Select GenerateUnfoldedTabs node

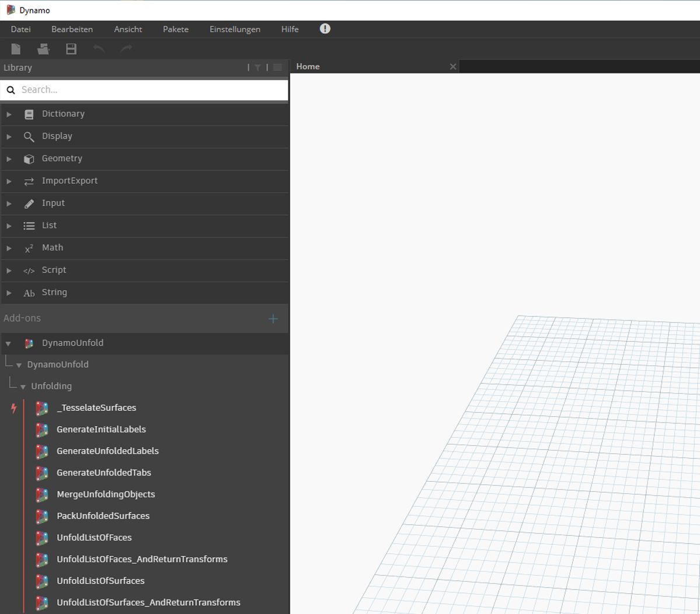pos(103,473)
